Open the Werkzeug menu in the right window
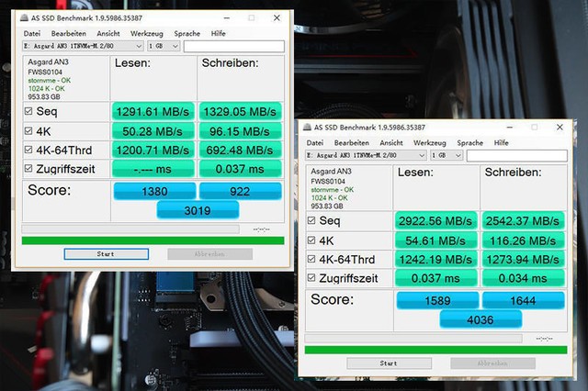The width and height of the screenshot is (588, 391). 430,142
